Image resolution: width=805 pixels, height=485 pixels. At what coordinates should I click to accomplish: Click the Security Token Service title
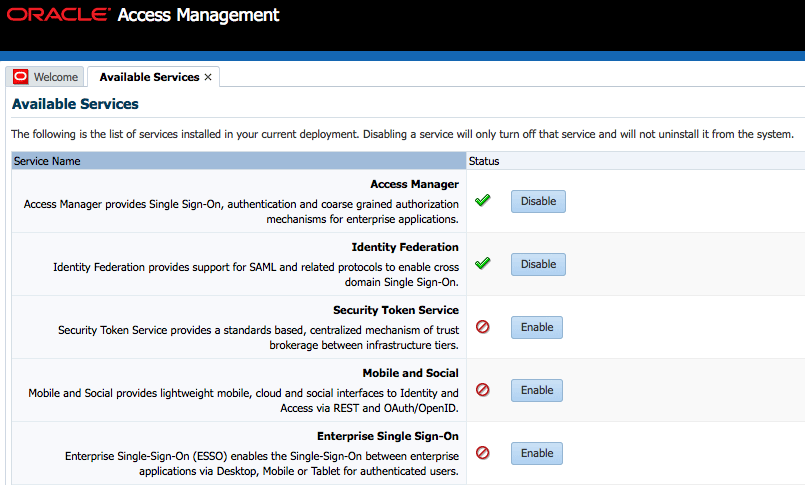click(396, 310)
